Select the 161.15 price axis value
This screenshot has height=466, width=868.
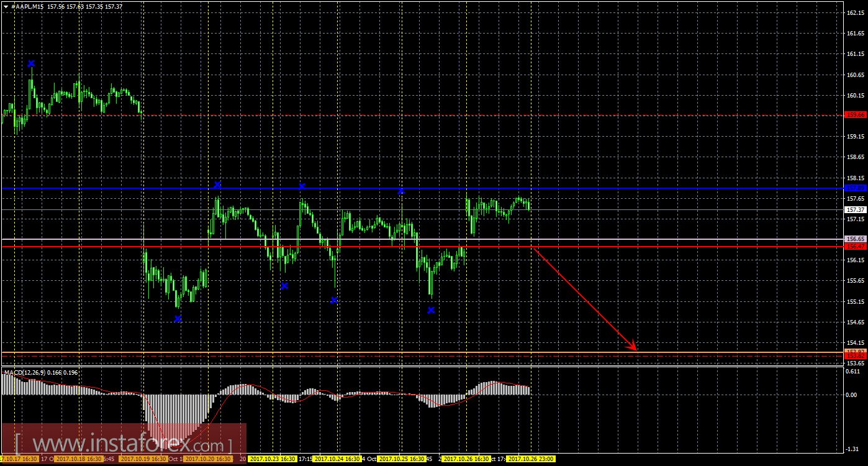(856, 54)
